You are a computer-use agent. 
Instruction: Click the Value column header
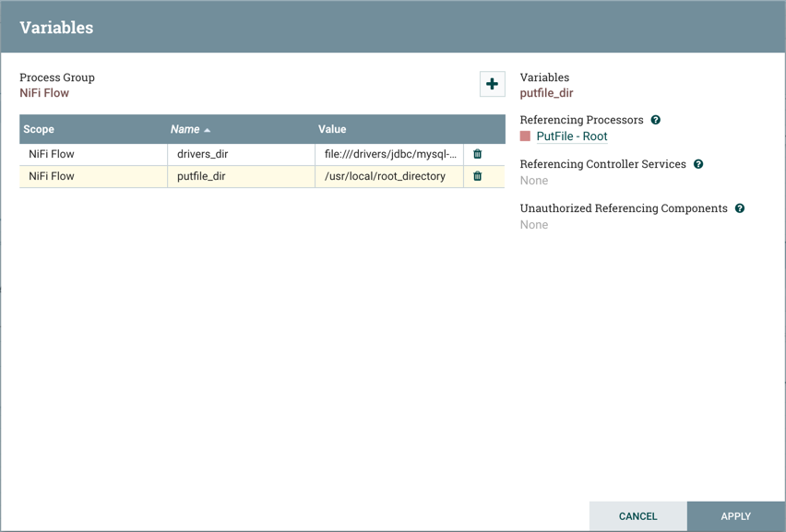(332, 130)
